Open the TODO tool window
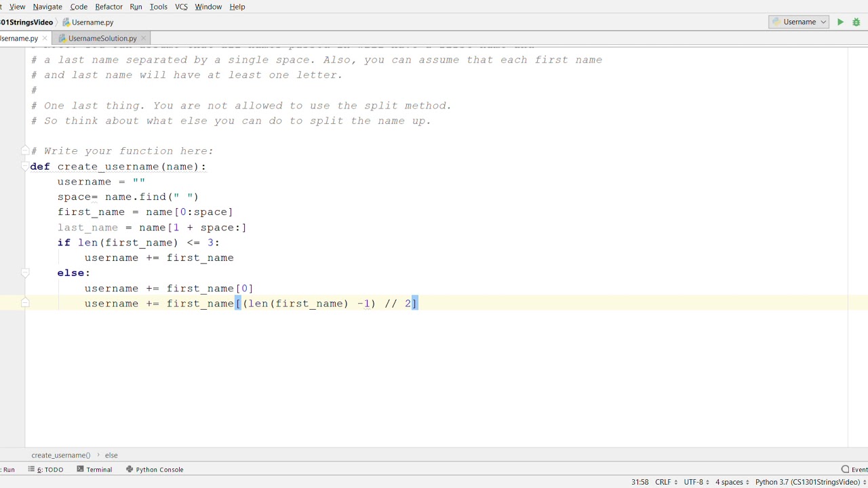Image resolution: width=868 pixels, height=488 pixels. coord(45,469)
